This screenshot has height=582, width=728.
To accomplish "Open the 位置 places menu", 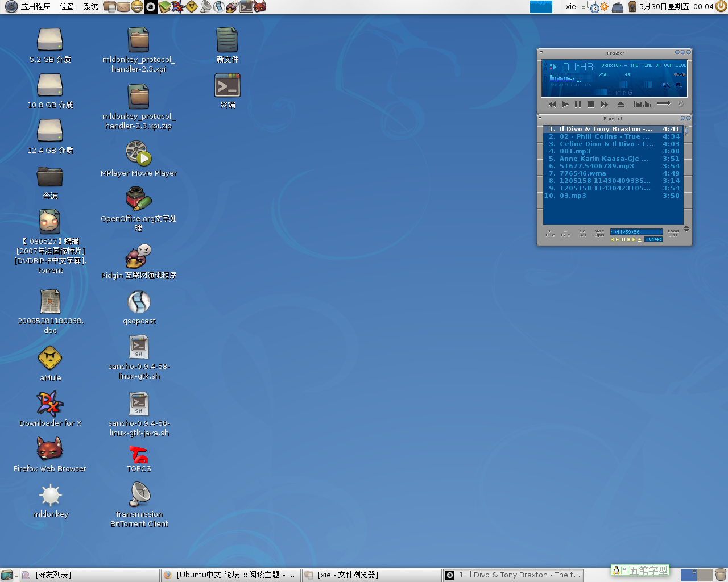I will [x=67, y=7].
